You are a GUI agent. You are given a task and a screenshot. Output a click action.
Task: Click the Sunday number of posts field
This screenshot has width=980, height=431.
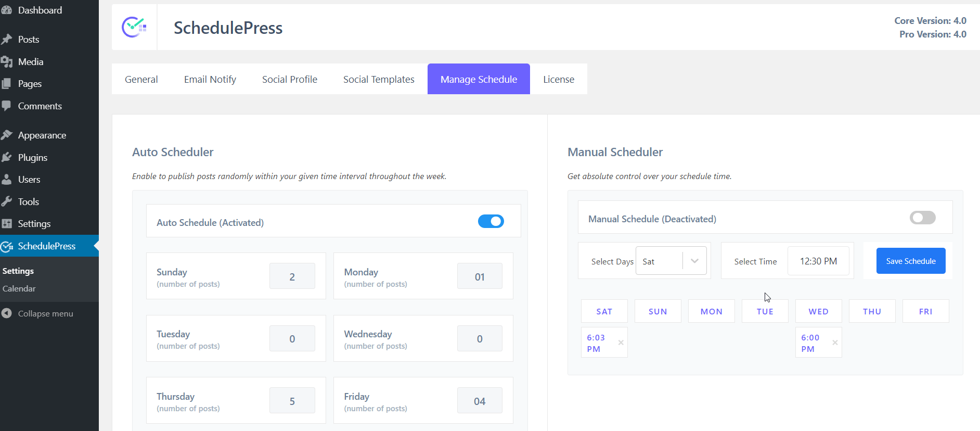coord(292,276)
